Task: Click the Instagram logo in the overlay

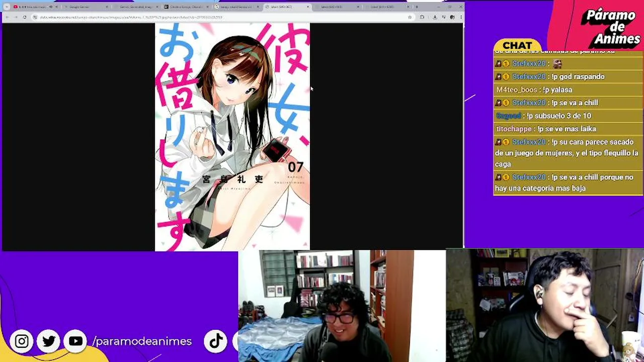Action: 22,341
